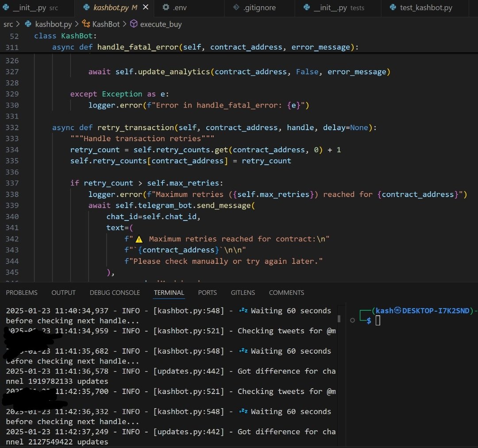Screen dimensions: 478x448
Task: Click line number 337 in gutter
Action: 12,183
